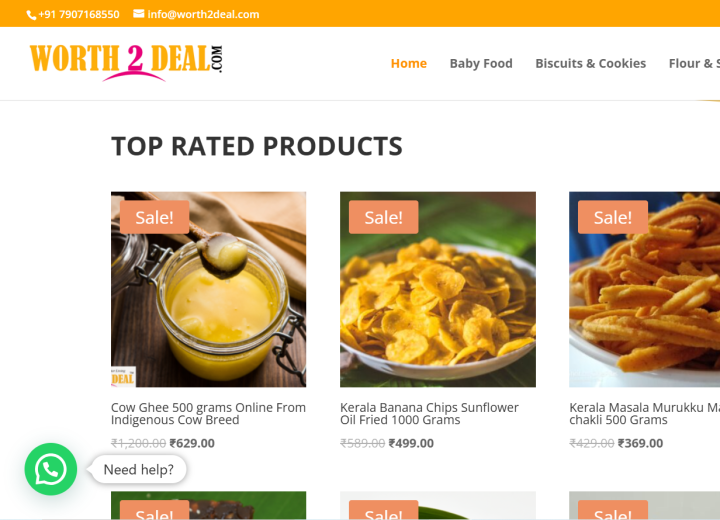The image size is (720, 520).
Task: Email info@worth2deal.com link
Action: click(x=203, y=14)
